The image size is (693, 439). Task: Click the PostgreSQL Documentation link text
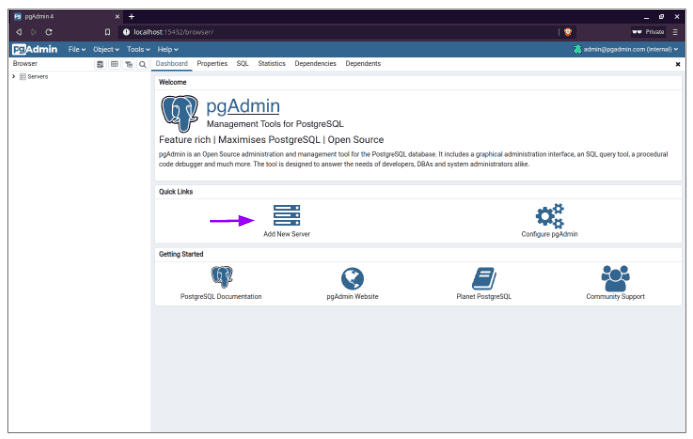click(221, 297)
